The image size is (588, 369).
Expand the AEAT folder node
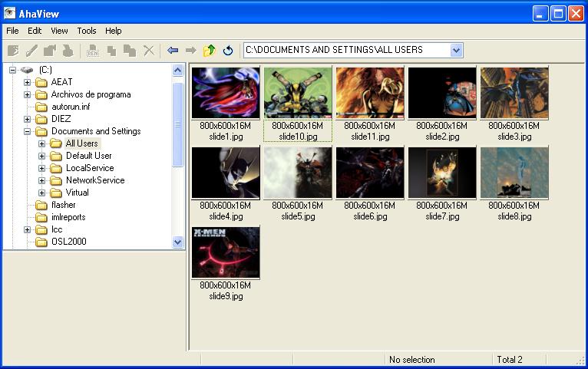click(x=27, y=82)
